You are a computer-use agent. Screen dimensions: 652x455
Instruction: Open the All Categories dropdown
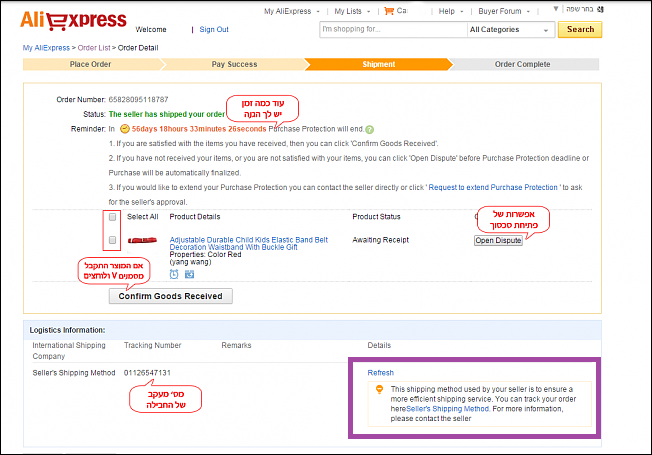(510, 30)
